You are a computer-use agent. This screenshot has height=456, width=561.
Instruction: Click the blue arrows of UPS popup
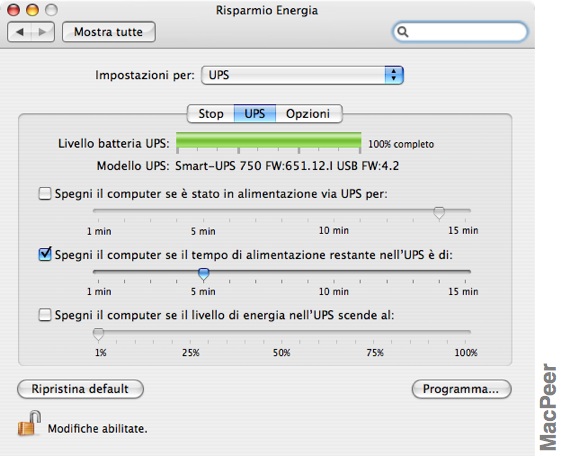click(394, 75)
